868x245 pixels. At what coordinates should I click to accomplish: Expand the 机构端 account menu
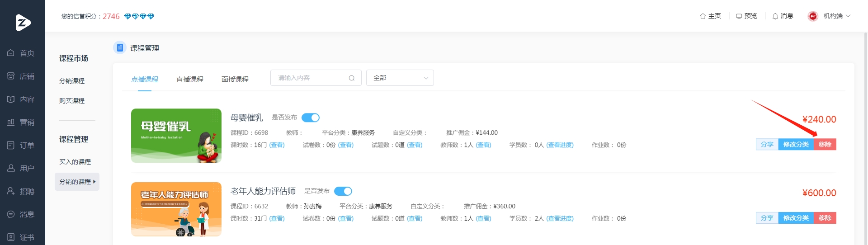(837, 16)
